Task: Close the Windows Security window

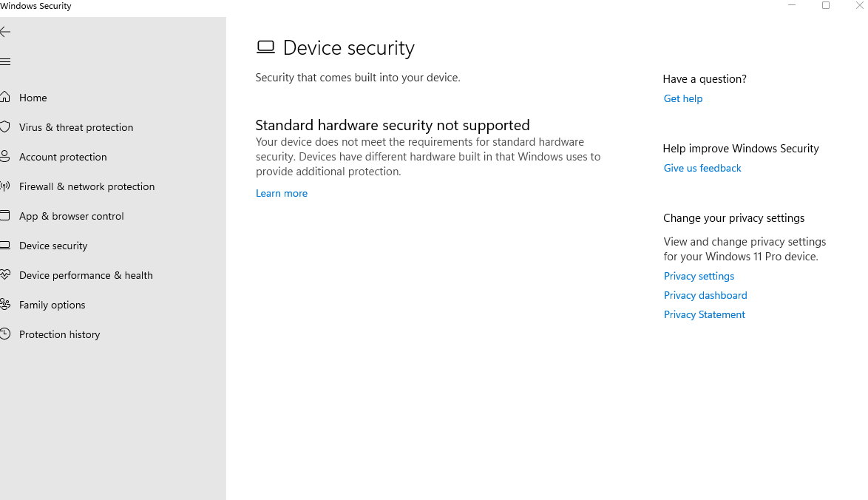Action: (859, 5)
